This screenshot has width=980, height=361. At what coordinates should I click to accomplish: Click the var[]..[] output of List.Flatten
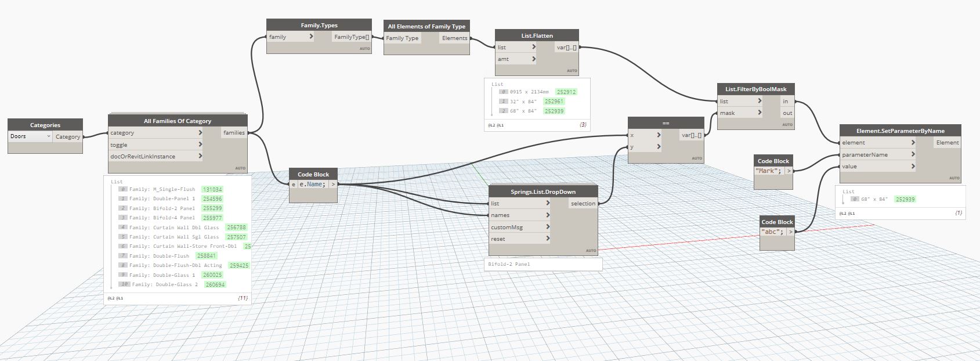pyautogui.click(x=566, y=48)
